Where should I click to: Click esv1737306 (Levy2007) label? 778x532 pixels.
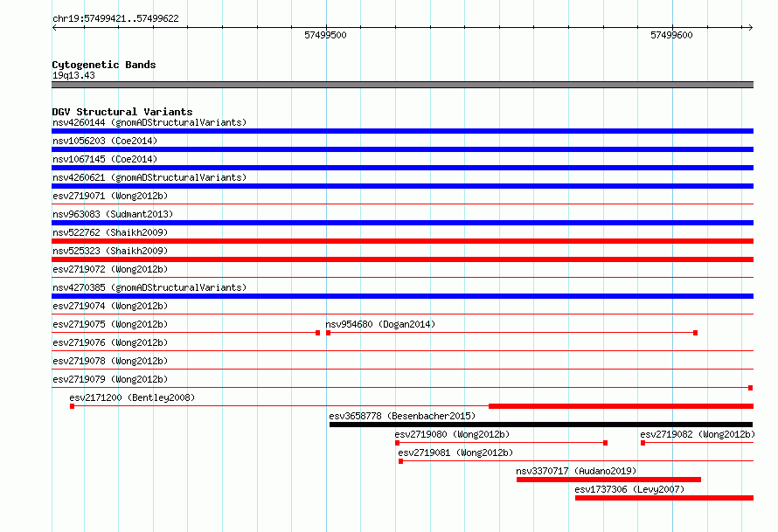pyautogui.click(x=629, y=489)
